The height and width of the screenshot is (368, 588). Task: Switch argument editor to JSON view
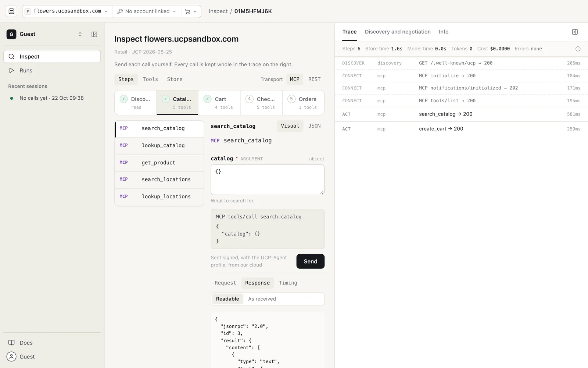(315, 126)
